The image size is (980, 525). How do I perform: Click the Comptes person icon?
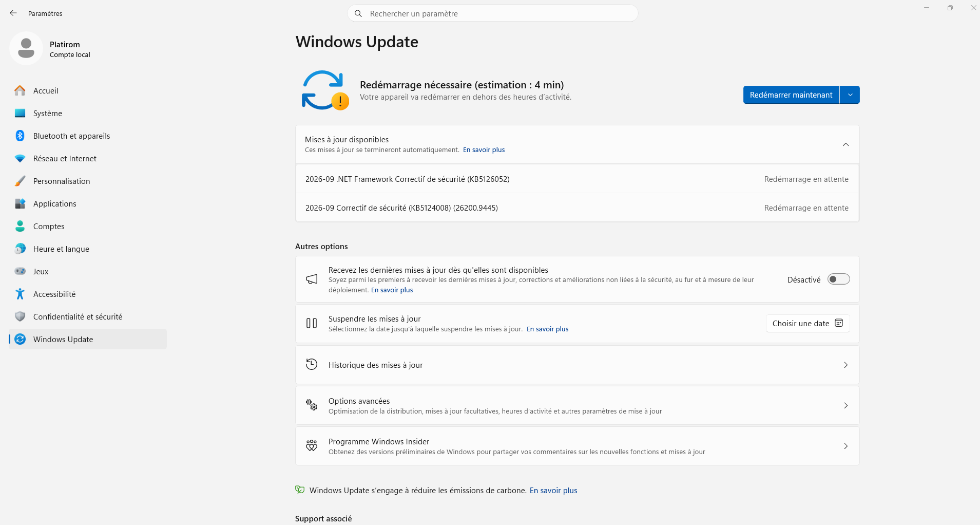(20, 226)
